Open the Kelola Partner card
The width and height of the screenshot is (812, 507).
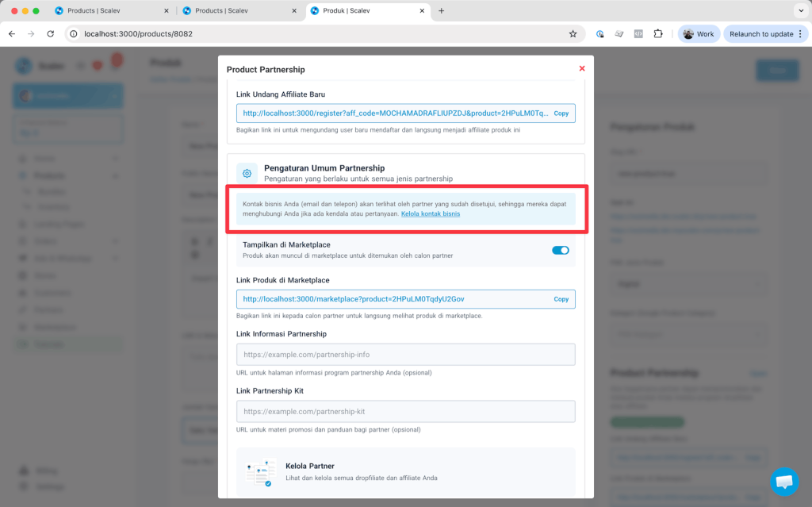tap(405, 472)
